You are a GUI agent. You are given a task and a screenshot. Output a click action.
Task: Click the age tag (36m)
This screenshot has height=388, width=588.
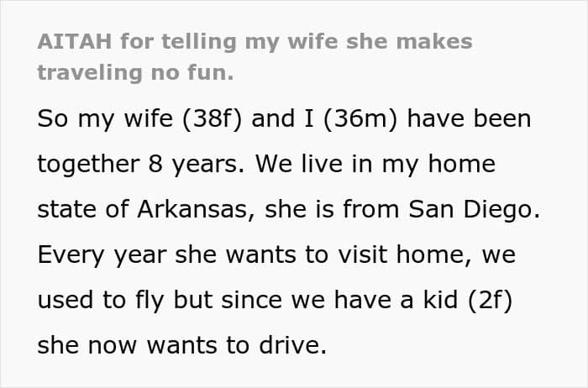point(360,119)
